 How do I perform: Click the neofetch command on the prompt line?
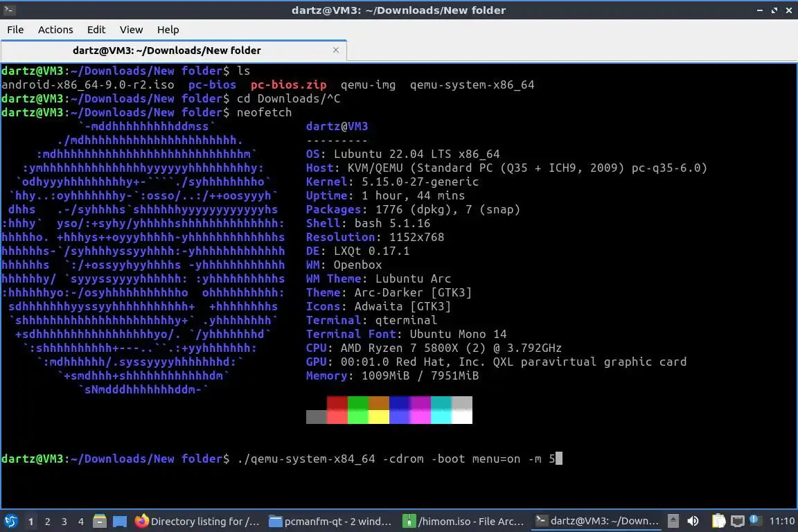[x=264, y=112]
